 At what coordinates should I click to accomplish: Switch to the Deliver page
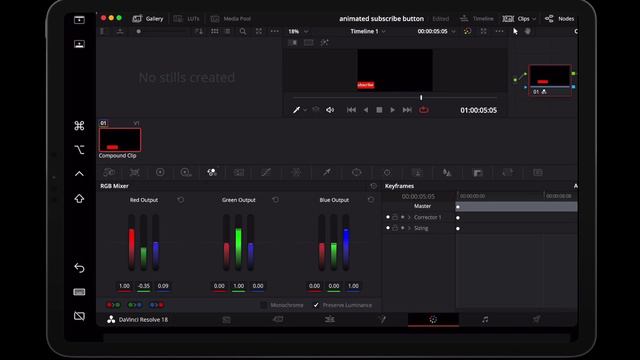[x=536, y=320]
